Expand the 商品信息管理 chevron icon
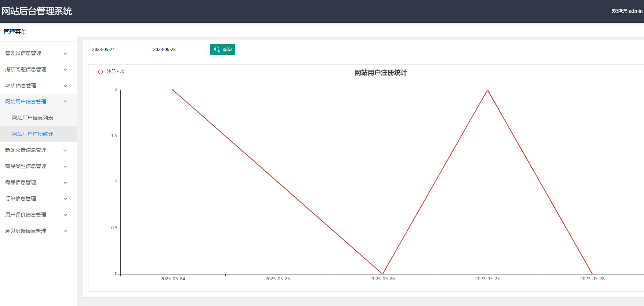644x306 pixels. point(65,183)
